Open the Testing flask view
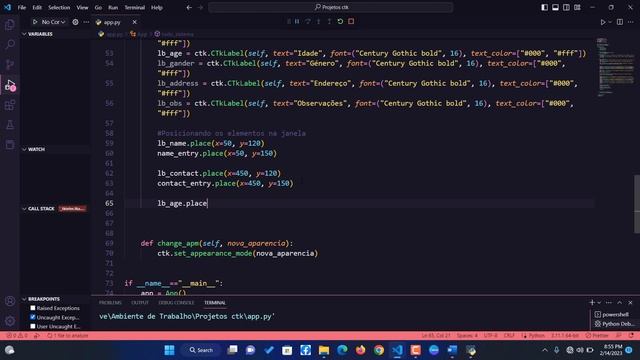Viewport: 640px width, 360px height. [10, 125]
